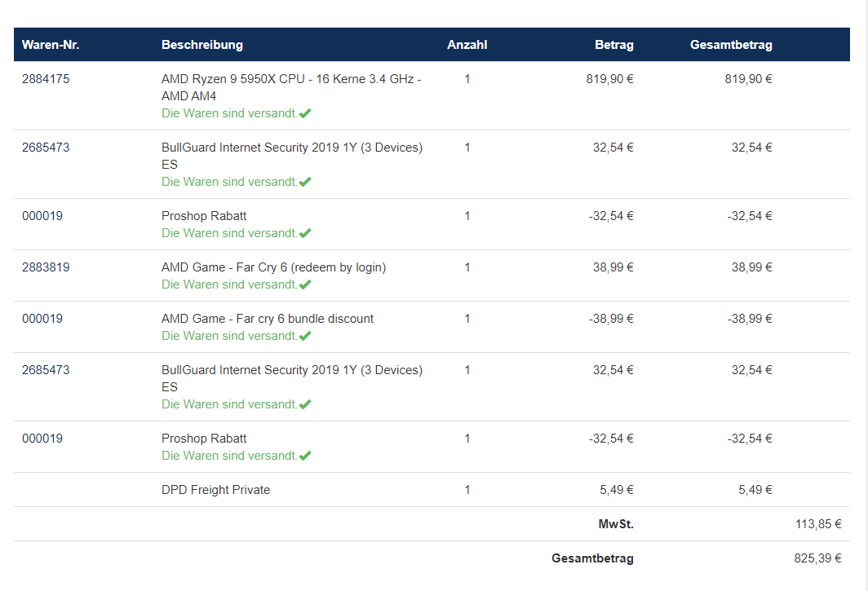This screenshot has height=591, width=868.
Task: Click the checkmark under the last Proshop Rabatt
Action: (x=305, y=456)
